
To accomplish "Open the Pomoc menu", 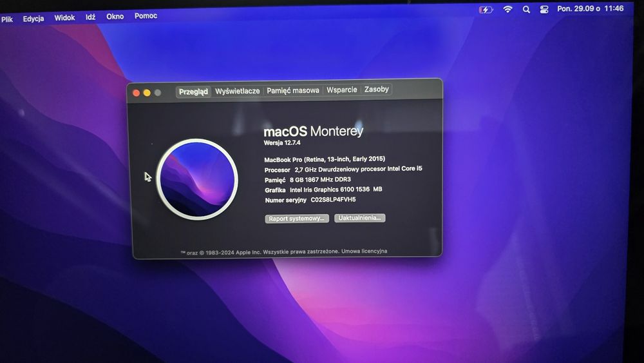I will [x=146, y=15].
